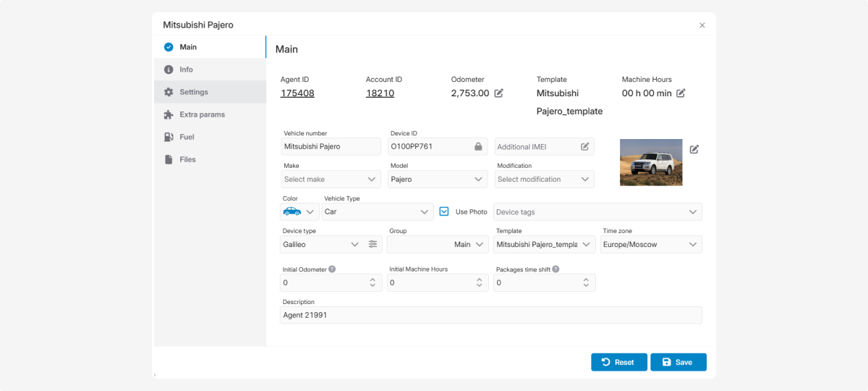Open the car Color picker dropdown

[299, 212]
